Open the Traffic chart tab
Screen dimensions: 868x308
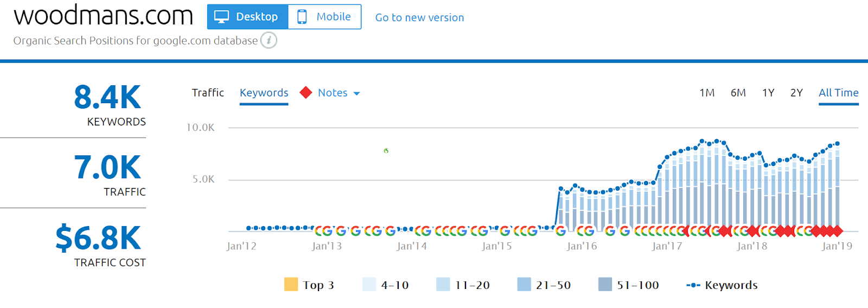[208, 93]
